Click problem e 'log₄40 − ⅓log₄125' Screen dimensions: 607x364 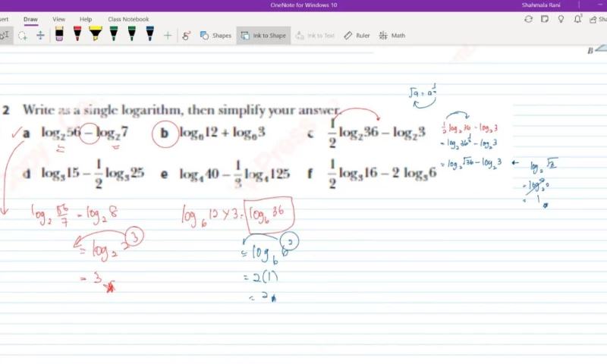tap(234, 174)
